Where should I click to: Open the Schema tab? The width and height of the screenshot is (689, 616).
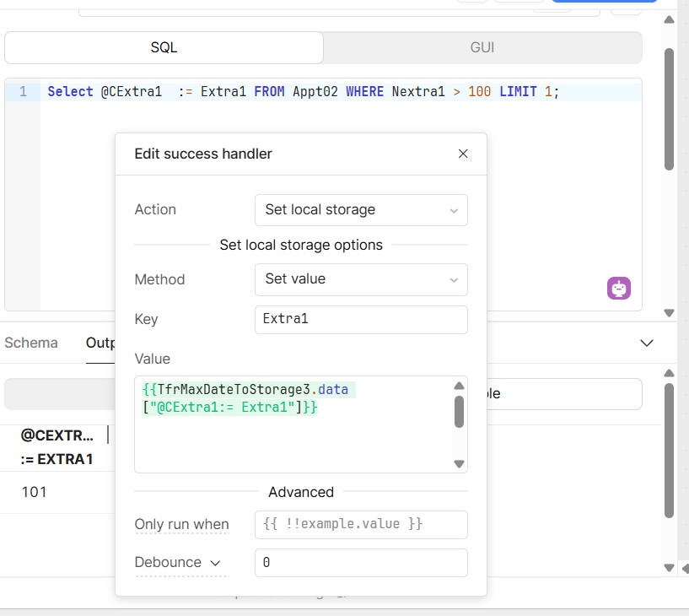point(31,343)
